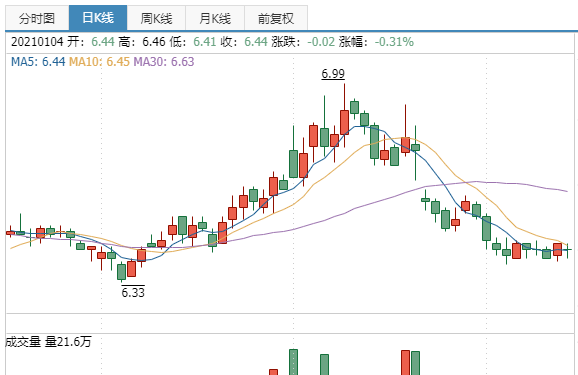
Task: Click the 6.33 low price label
Action: (x=133, y=292)
